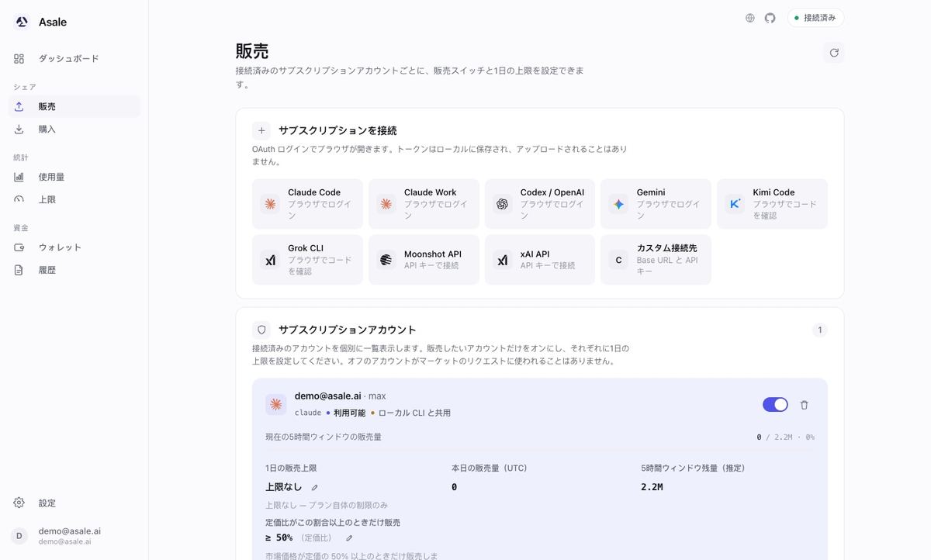The image size is (931, 560).
Task: Go to the 購入 page
Action: (74, 130)
